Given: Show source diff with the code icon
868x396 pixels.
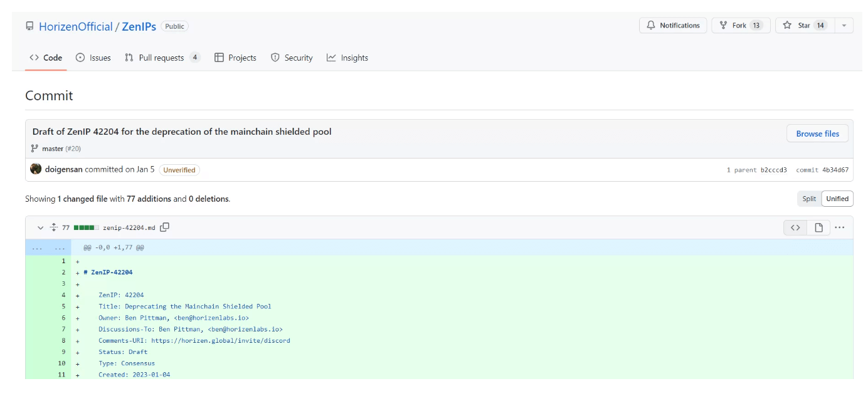Looking at the screenshot, I should click(x=795, y=227).
